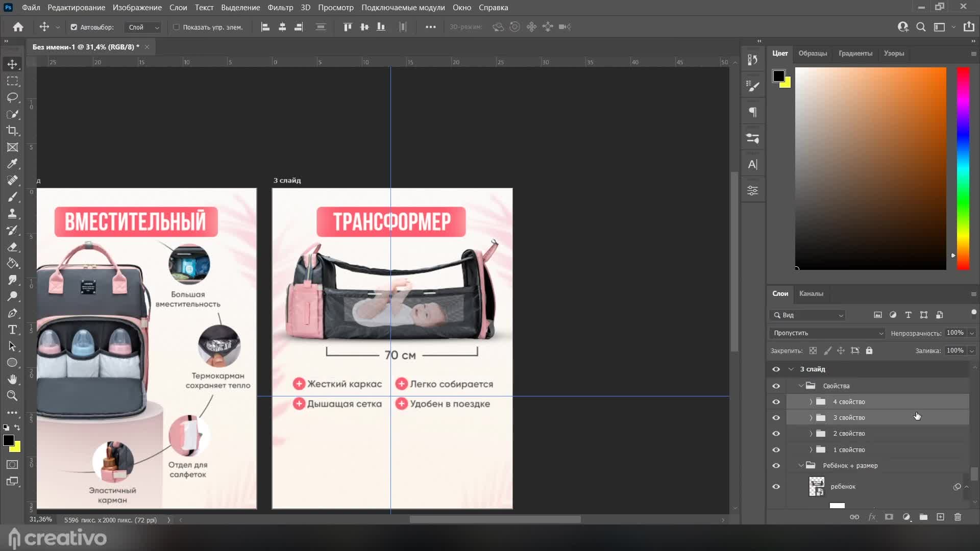Switch to the Градиенты tab
The image size is (980, 551).
(x=855, y=53)
